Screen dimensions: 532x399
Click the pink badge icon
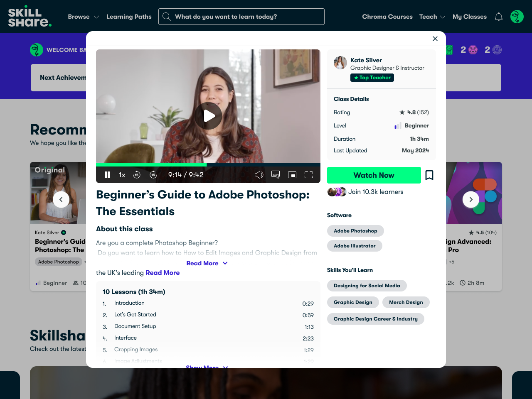click(x=473, y=50)
